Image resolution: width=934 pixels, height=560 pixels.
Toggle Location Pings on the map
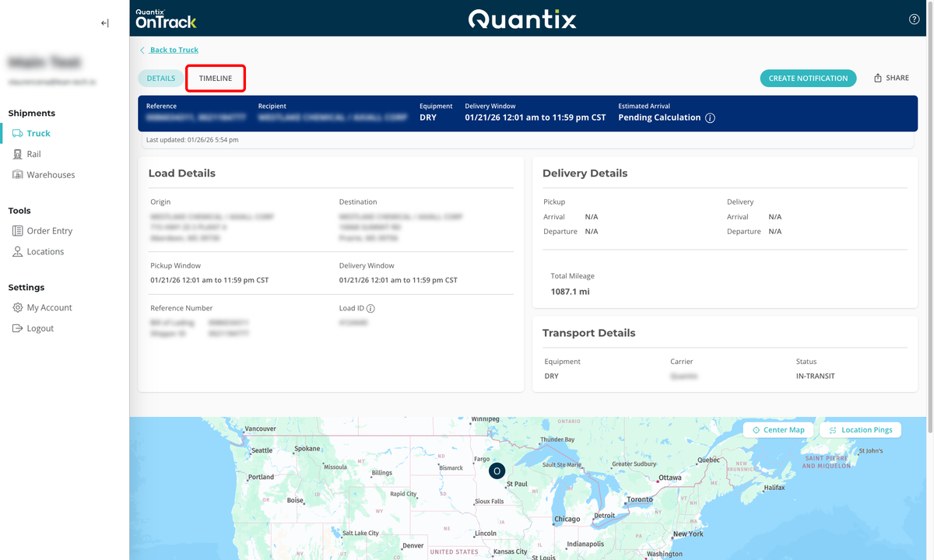pyautogui.click(x=860, y=430)
